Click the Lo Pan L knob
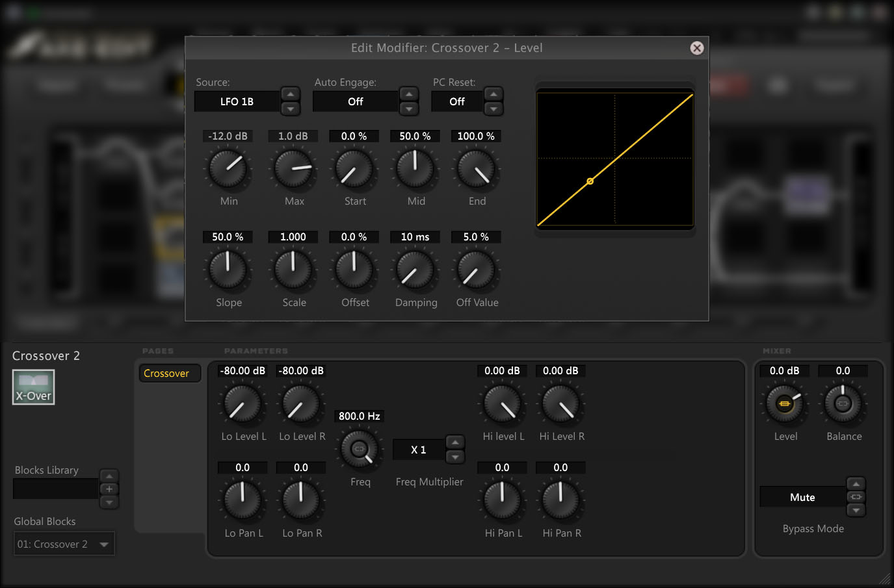 (x=243, y=500)
